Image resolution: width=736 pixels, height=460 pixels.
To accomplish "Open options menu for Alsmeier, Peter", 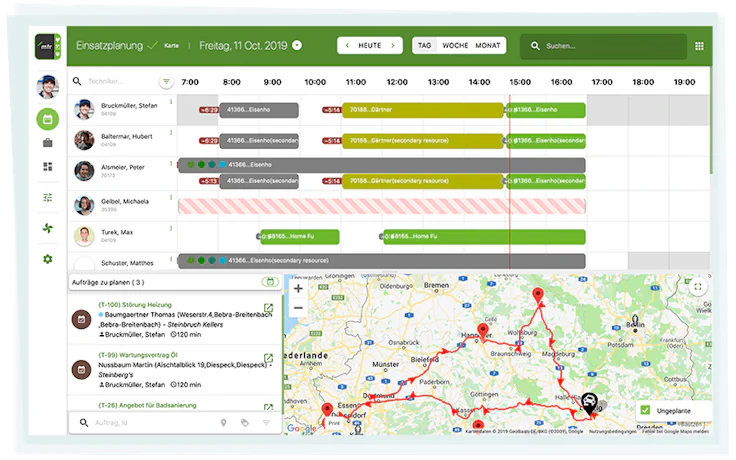I will click(x=171, y=164).
